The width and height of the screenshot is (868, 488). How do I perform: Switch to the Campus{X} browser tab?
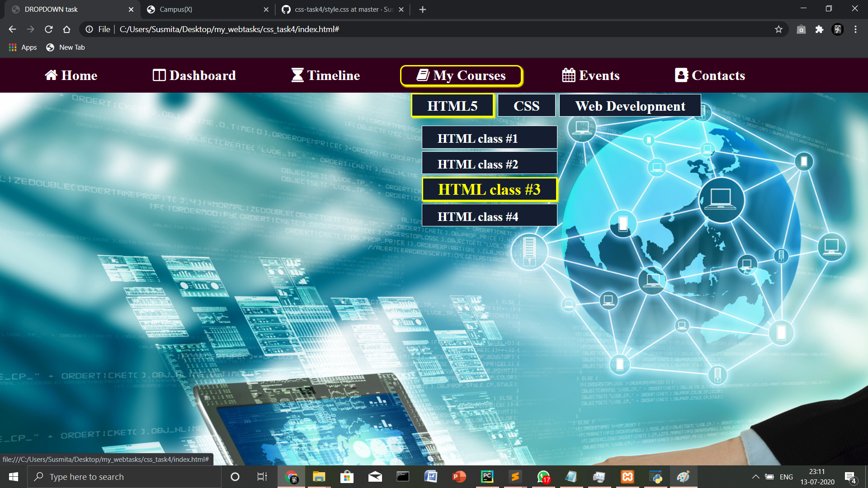208,9
